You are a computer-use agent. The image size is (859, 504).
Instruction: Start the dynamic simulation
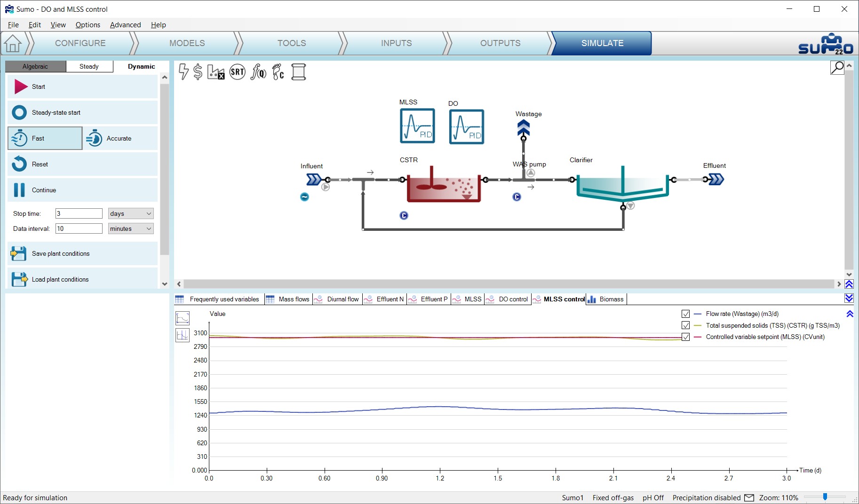tap(83, 87)
